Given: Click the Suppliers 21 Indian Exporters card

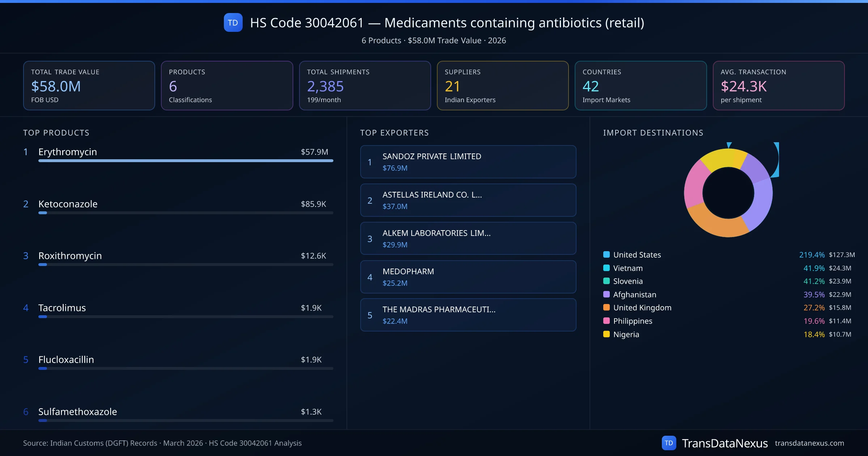Looking at the screenshot, I should 502,85.
